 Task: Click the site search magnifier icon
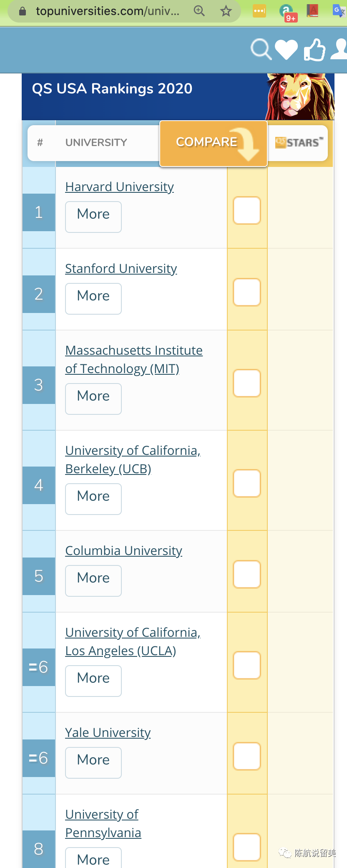click(261, 49)
